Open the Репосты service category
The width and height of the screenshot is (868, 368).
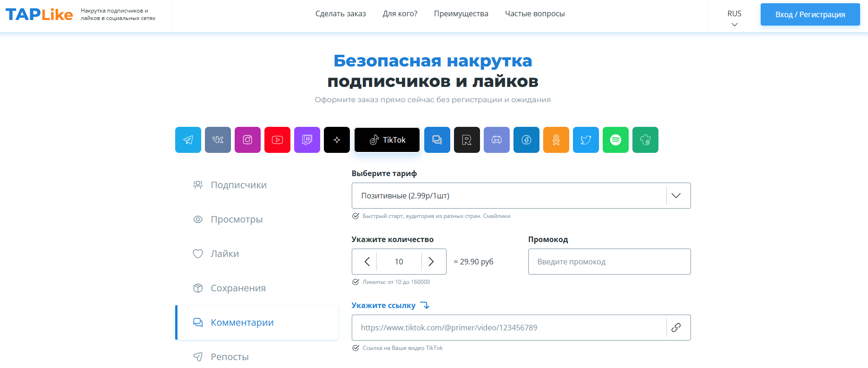click(x=256, y=357)
